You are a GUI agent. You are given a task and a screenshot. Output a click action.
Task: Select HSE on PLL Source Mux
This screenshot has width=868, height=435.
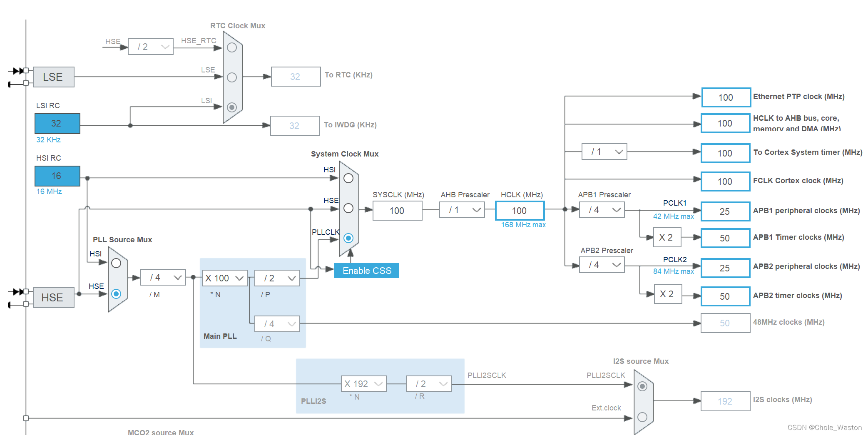(116, 294)
